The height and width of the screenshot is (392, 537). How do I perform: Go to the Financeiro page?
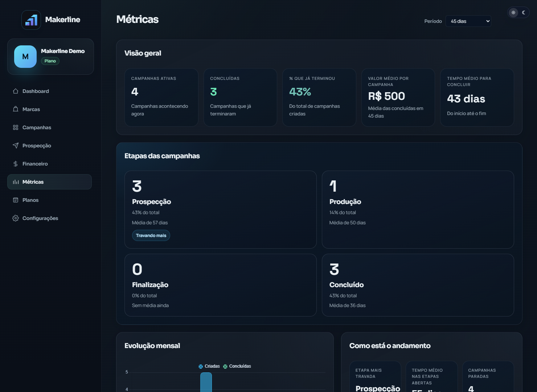pyautogui.click(x=49, y=164)
